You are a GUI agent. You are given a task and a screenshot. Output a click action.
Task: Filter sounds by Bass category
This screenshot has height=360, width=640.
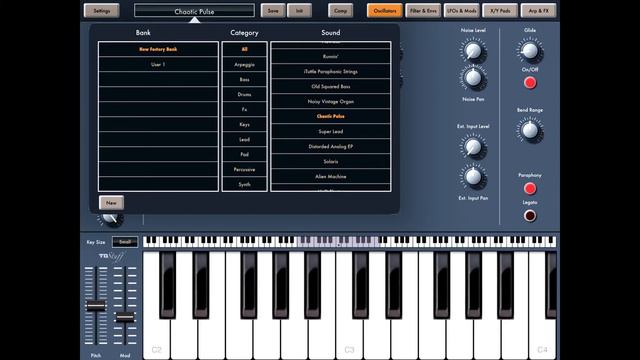click(x=244, y=79)
